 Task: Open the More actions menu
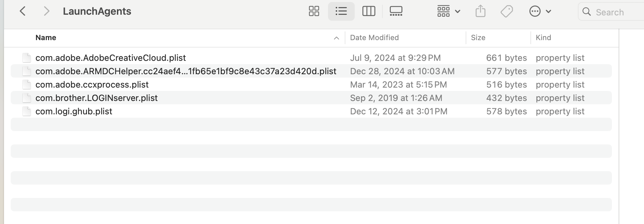pos(540,11)
